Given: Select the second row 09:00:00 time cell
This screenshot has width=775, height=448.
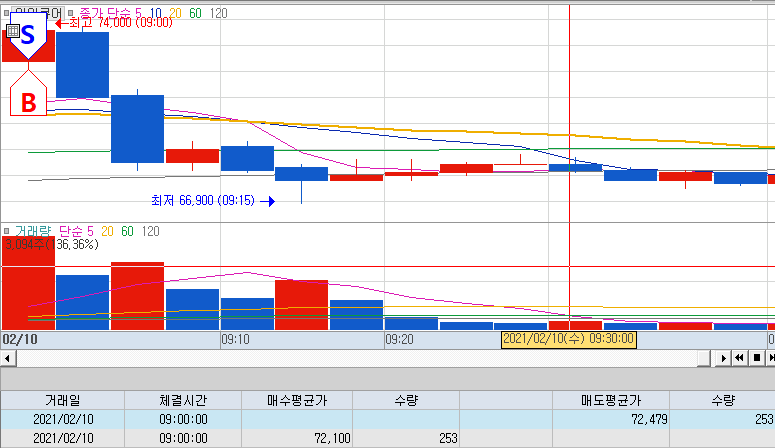Looking at the screenshot, I should (x=183, y=438).
